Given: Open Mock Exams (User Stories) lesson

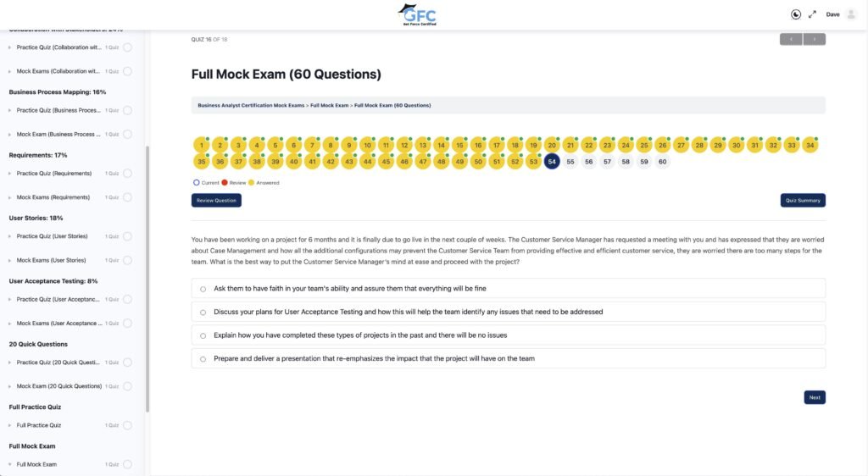Looking at the screenshot, I should pyautogui.click(x=51, y=260).
